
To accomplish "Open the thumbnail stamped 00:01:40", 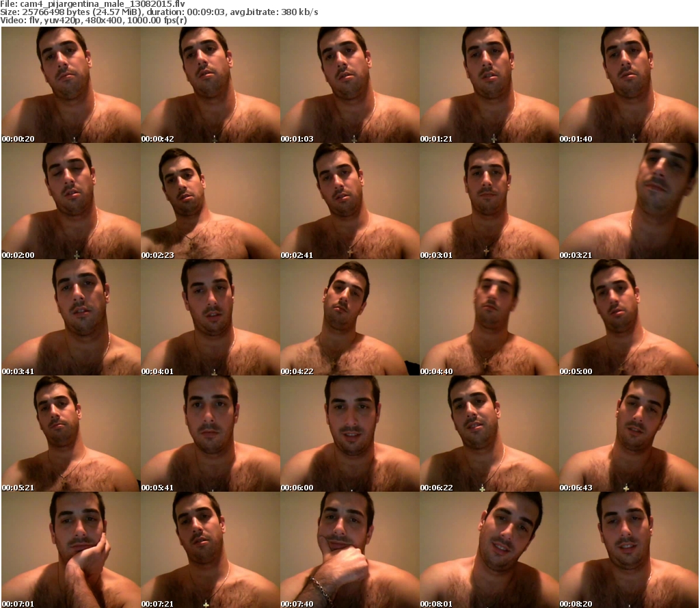I will (629, 85).
